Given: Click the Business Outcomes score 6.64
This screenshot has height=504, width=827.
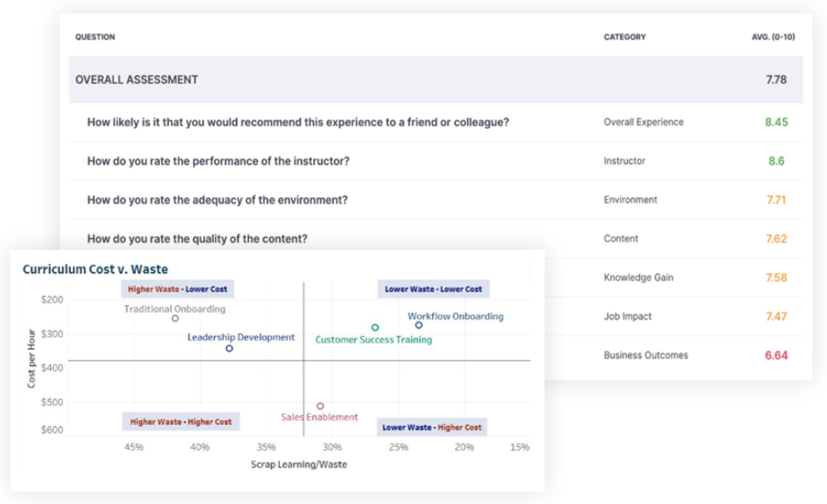Looking at the screenshot, I should pos(776,356).
